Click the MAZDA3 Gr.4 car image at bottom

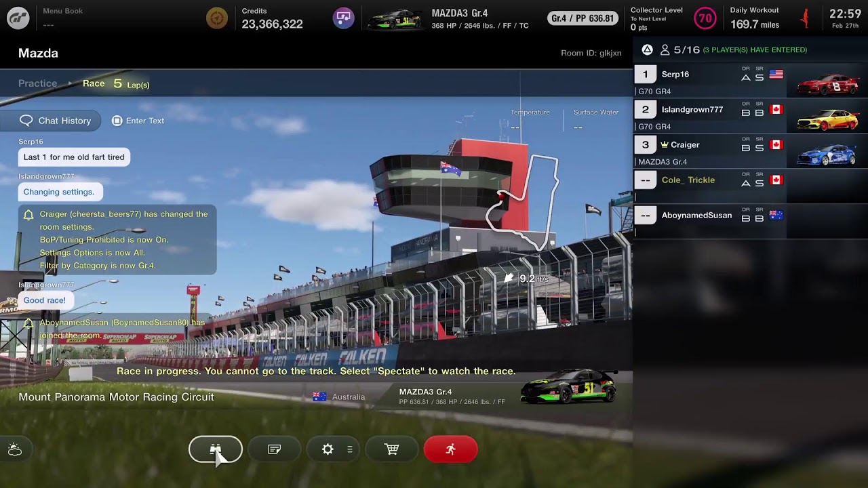point(569,386)
